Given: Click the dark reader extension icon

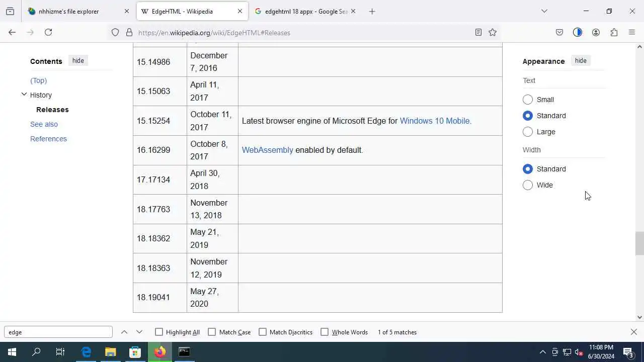Looking at the screenshot, I should point(578,32).
